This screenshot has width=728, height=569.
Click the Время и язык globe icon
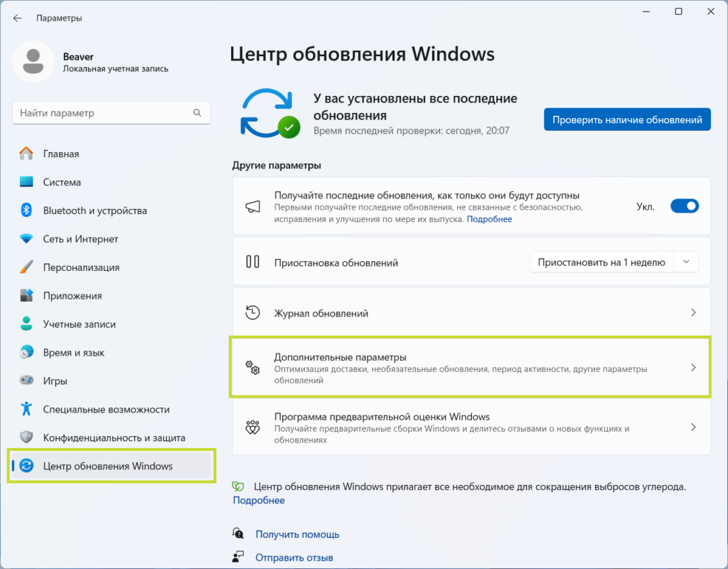point(26,352)
